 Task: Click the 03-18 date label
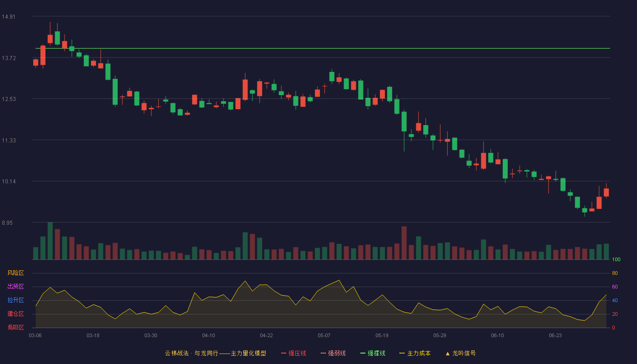point(93,335)
